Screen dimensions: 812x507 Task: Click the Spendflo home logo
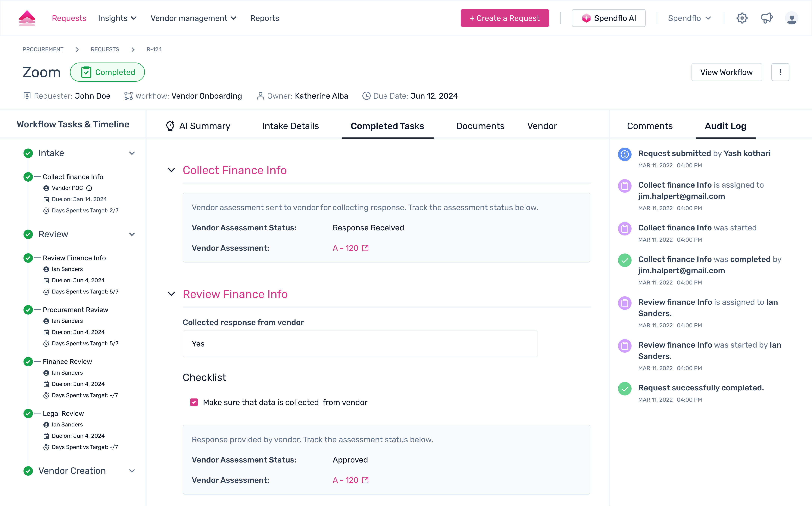[x=27, y=18]
